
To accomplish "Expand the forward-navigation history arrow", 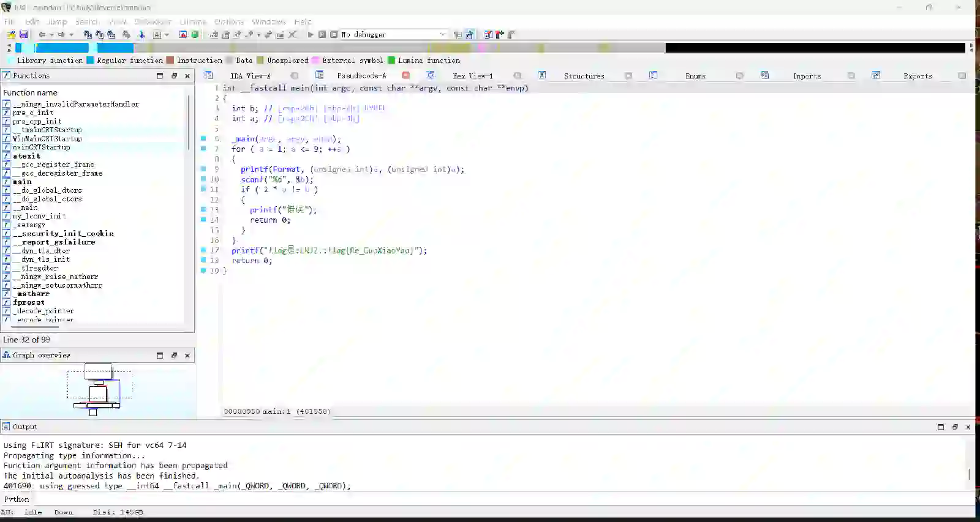I will 71,35.
